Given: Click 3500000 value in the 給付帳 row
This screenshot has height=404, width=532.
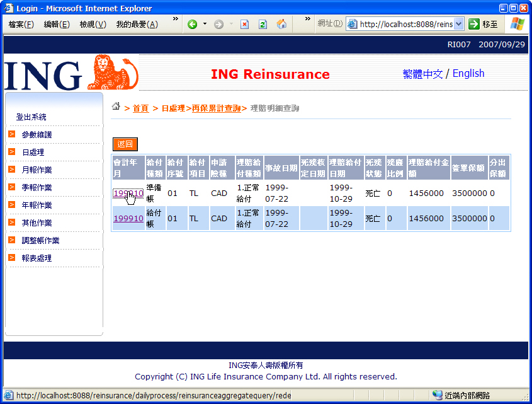Looking at the screenshot, I should 469,219.
